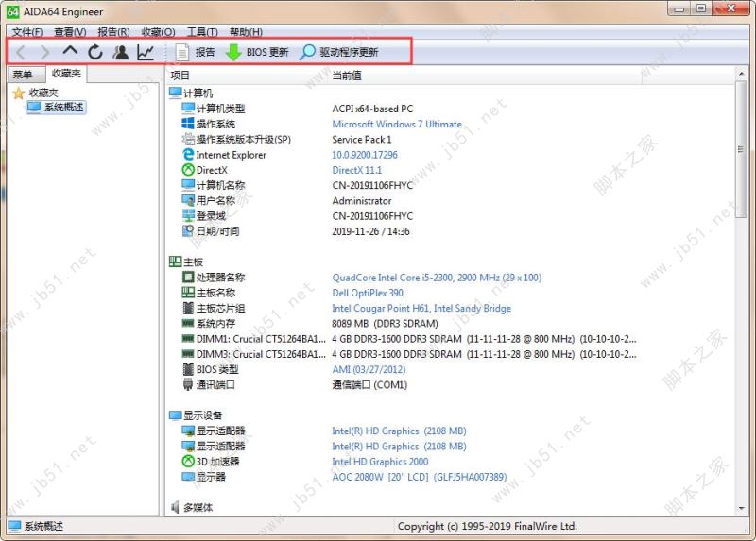756x541 pixels.
Task: Open the Intel HD Graphics 2000 link
Action: click(380, 462)
